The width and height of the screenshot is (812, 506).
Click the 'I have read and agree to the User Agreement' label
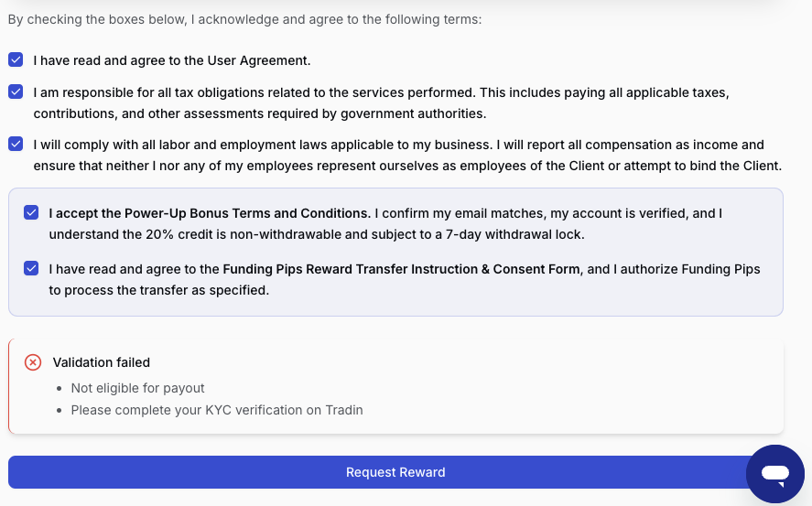point(172,60)
